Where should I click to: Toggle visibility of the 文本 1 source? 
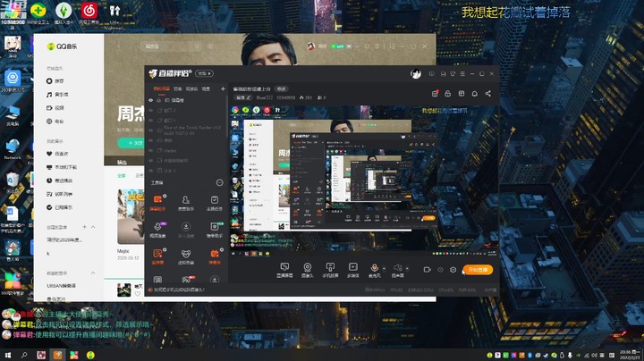coord(151,171)
